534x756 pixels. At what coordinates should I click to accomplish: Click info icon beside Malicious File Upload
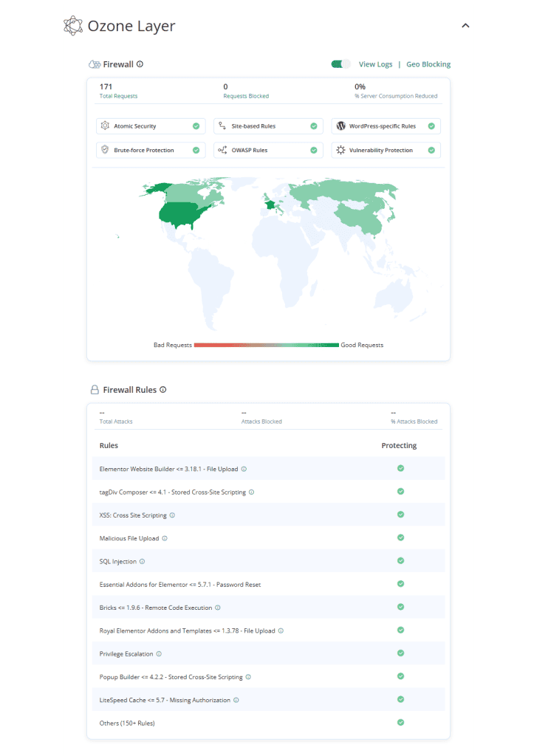pos(165,538)
